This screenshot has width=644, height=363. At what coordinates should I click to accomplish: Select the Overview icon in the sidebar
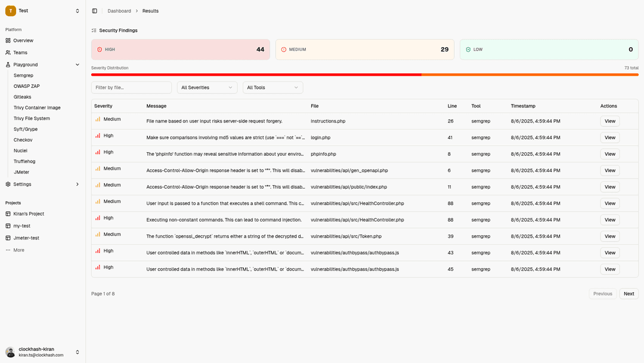click(8, 41)
